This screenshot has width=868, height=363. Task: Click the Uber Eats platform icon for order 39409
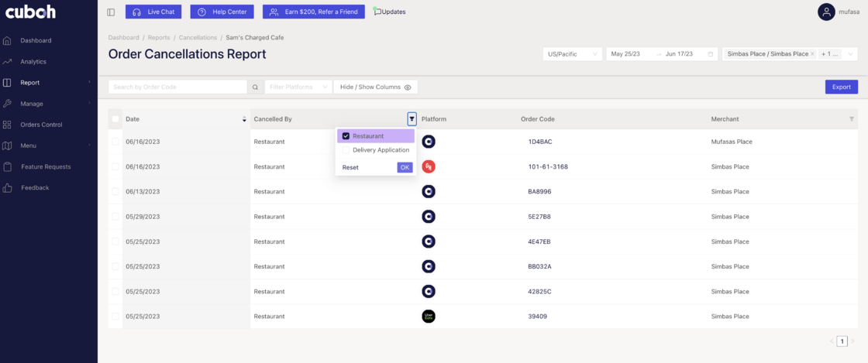pyautogui.click(x=429, y=316)
